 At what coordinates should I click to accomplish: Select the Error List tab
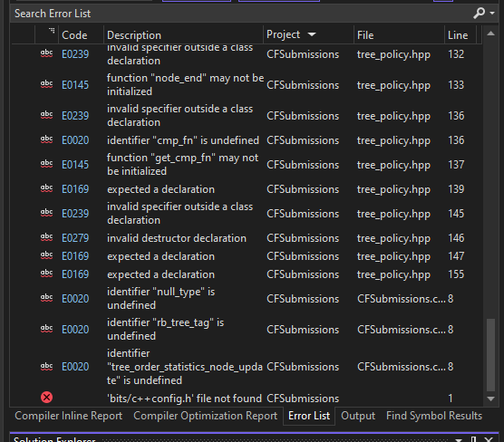point(309,416)
